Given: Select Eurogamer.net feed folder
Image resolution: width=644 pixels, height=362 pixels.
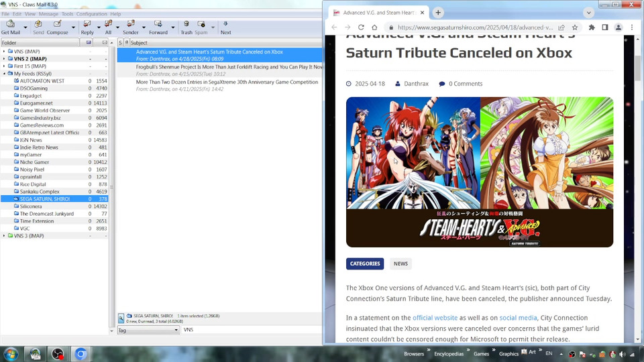Looking at the screenshot, I should [x=36, y=103].
